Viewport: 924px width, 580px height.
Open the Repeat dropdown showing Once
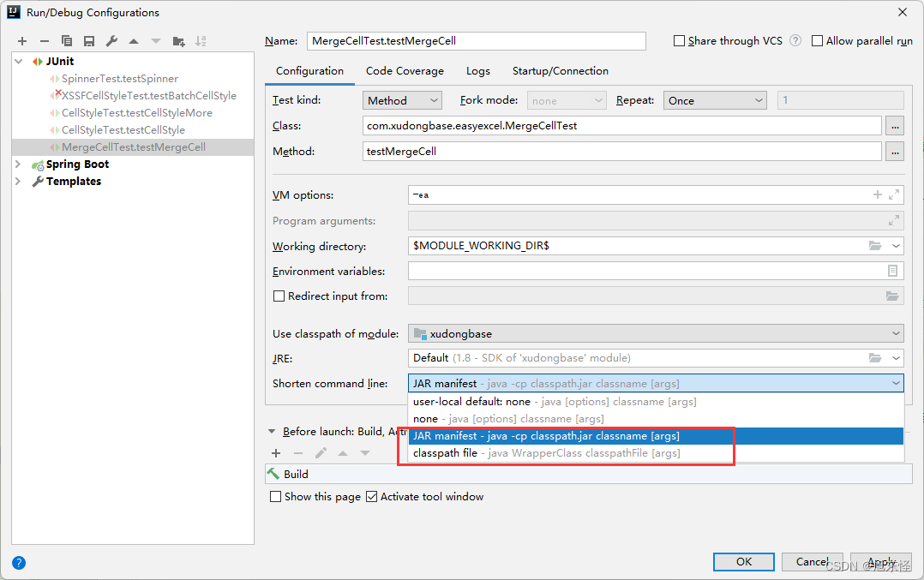(715, 99)
